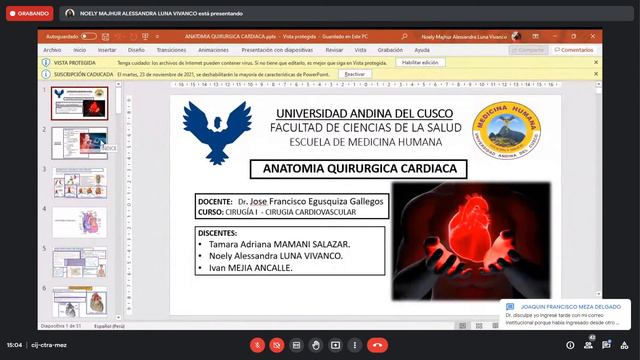Switch to Slide Sorter view icon
Viewport: 640px width, 360px height.
coord(479,326)
